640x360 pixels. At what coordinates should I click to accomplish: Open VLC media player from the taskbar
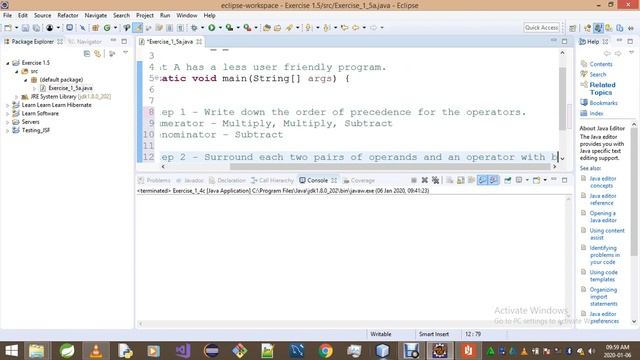tap(96, 351)
